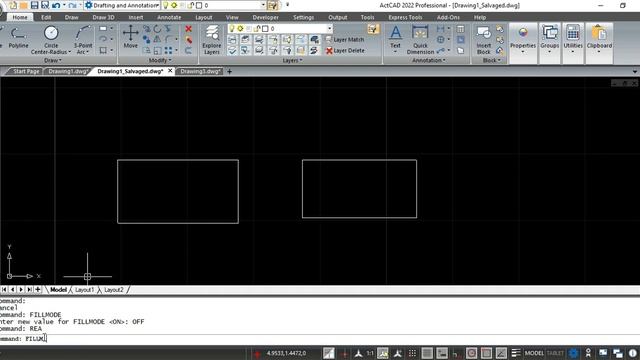This screenshot has width=640, height=360.
Task: Open the Draw 3D ribbon tab
Action: (x=103, y=17)
